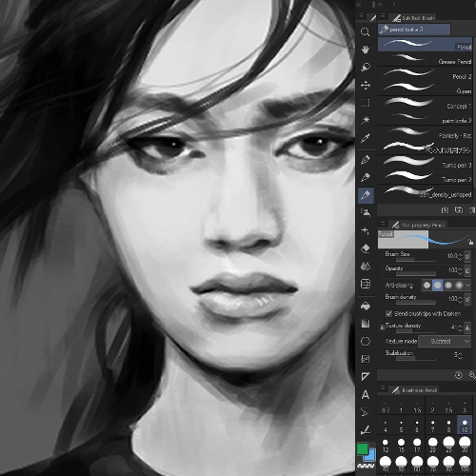Open the Texture mode Subtract dropdown

click(x=445, y=342)
